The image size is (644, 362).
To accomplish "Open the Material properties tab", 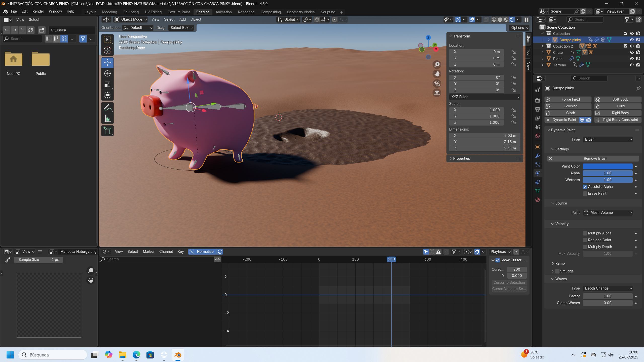I will click(x=538, y=200).
